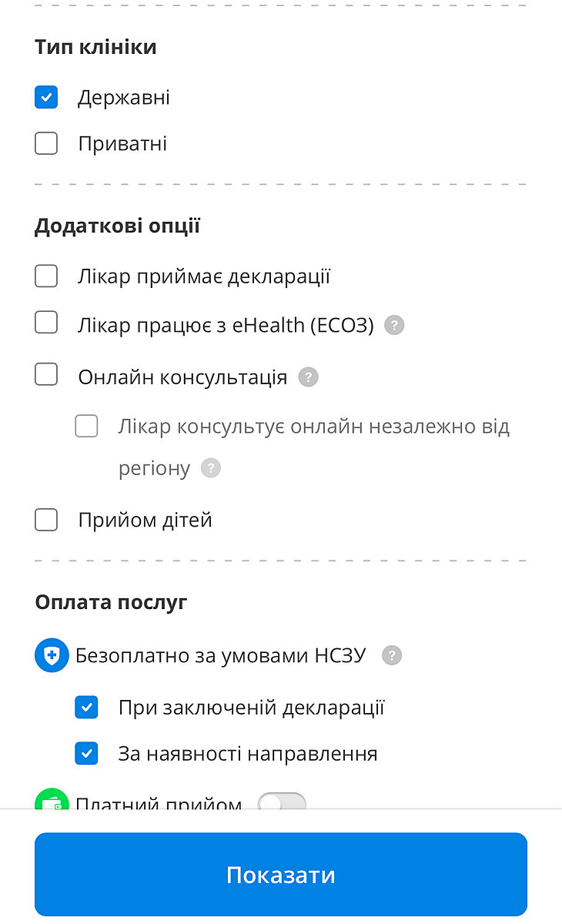
Task: Select the Прийом дітей checkbox
Action: click(x=46, y=520)
